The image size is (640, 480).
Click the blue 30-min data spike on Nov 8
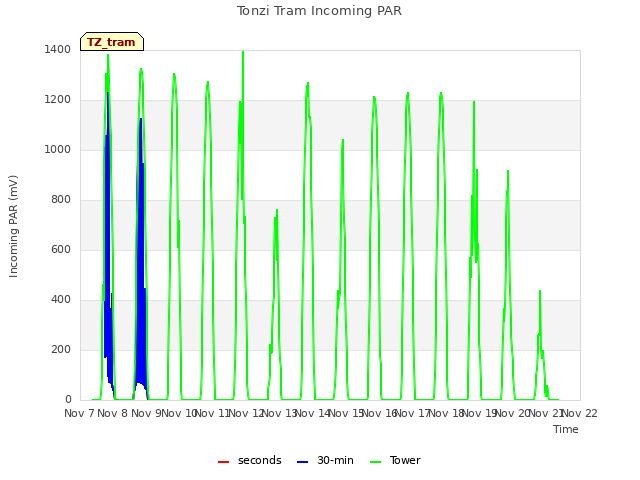point(141,261)
